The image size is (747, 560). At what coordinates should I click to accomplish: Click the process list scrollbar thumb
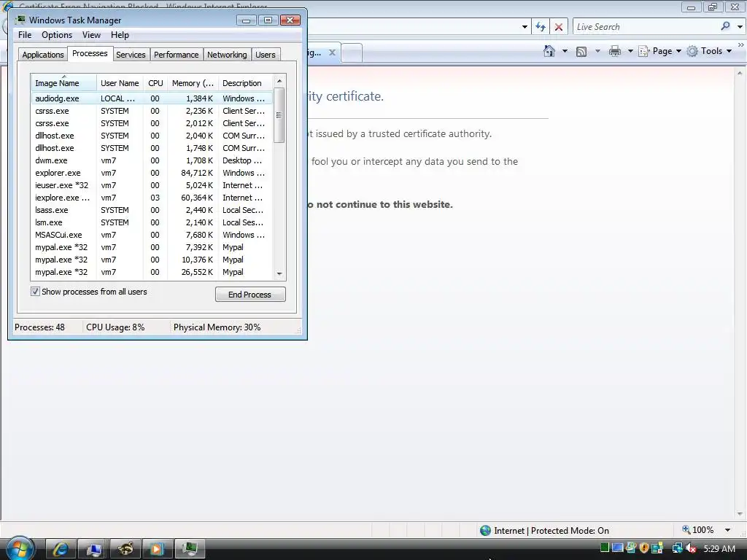point(279,115)
